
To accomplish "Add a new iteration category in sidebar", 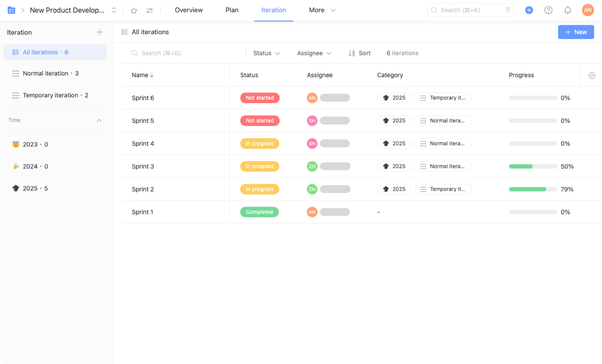I will point(100,32).
